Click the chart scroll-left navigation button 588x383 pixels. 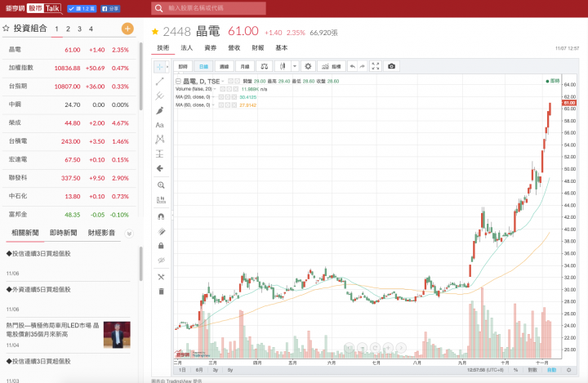click(x=350, y=348)
